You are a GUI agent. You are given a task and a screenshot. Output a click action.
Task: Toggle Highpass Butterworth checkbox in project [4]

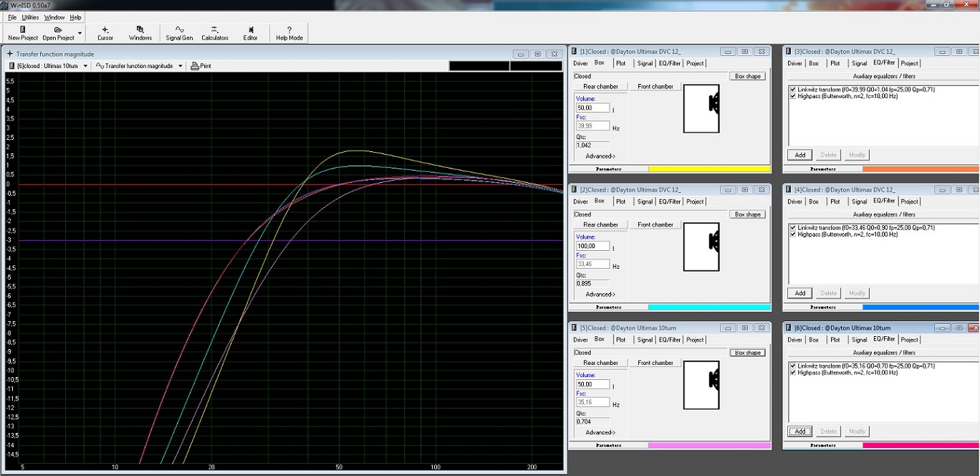[792, 234]
